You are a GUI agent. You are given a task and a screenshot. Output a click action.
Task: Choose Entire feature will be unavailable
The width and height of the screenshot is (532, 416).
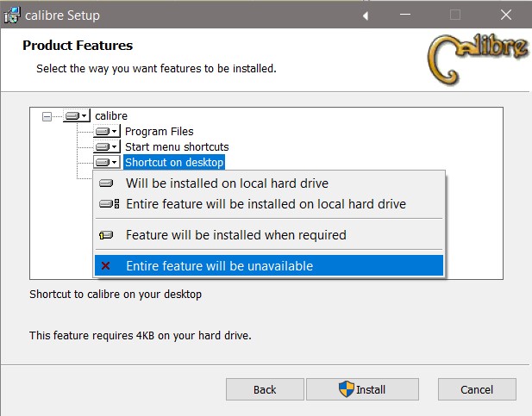click(x=269, y=266)
